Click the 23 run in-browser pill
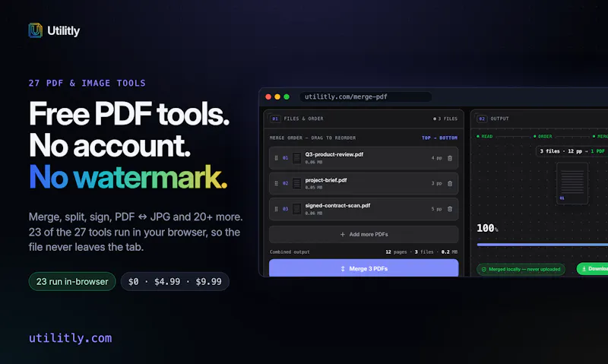The image size is (608, 364). click(72, 281)
